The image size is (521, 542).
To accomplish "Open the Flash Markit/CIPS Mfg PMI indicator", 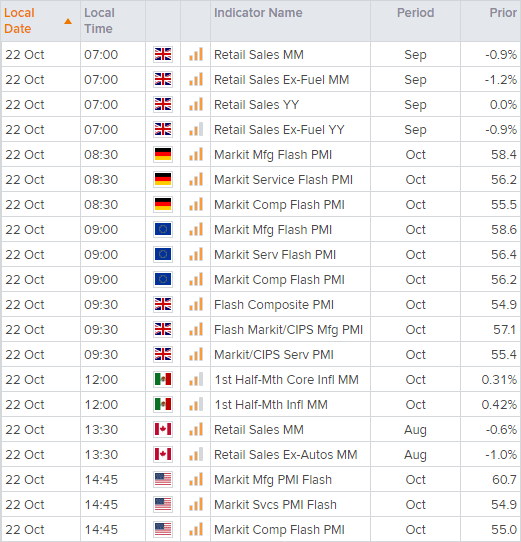I will pyautogui.click(x=288, y=329).
